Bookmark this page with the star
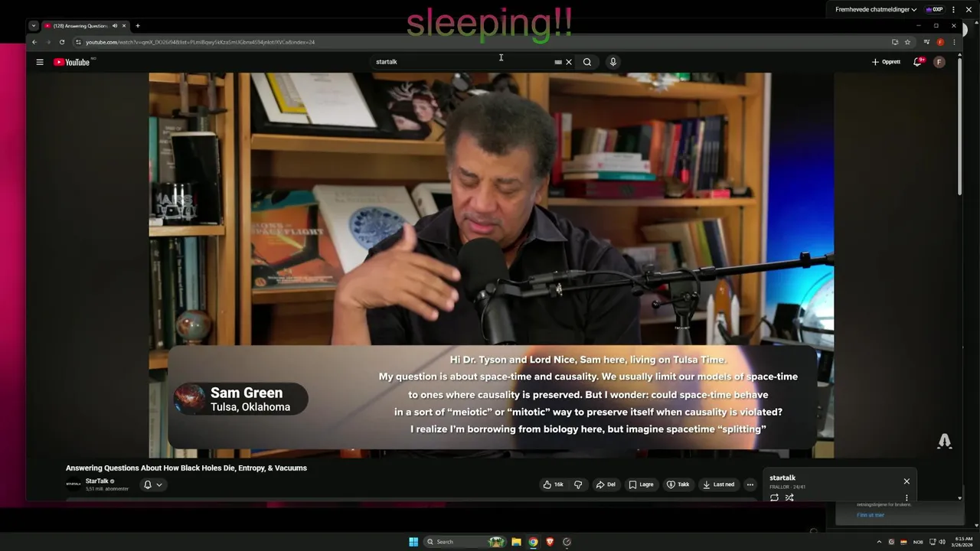 click(x=907, y=42)
